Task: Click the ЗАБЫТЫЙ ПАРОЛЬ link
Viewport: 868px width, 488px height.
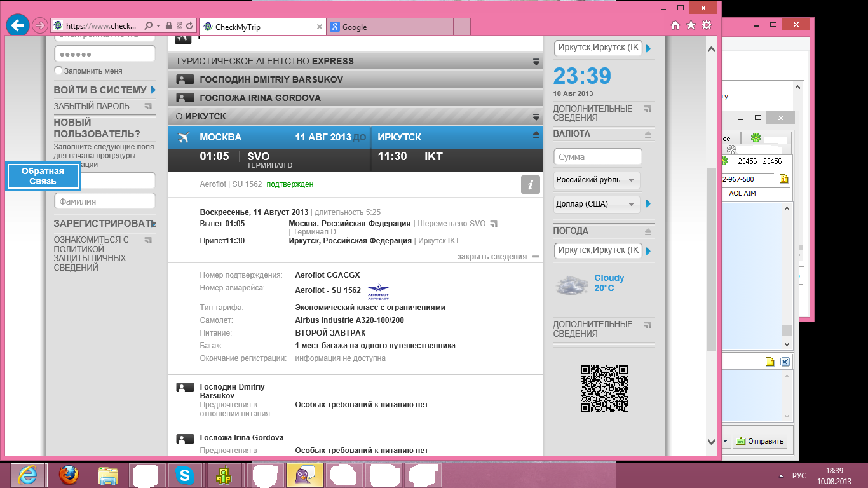Action: (x=92, y=106)
